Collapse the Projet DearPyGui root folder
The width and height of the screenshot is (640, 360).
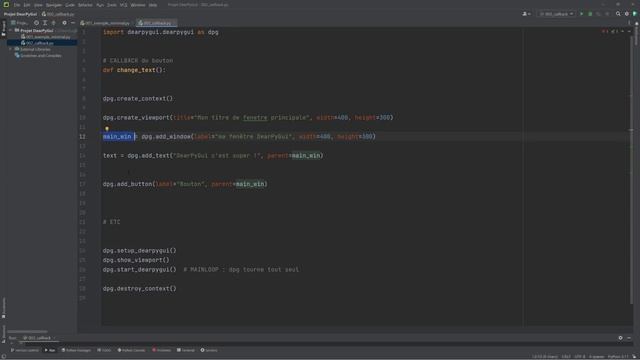click(11, 31)
